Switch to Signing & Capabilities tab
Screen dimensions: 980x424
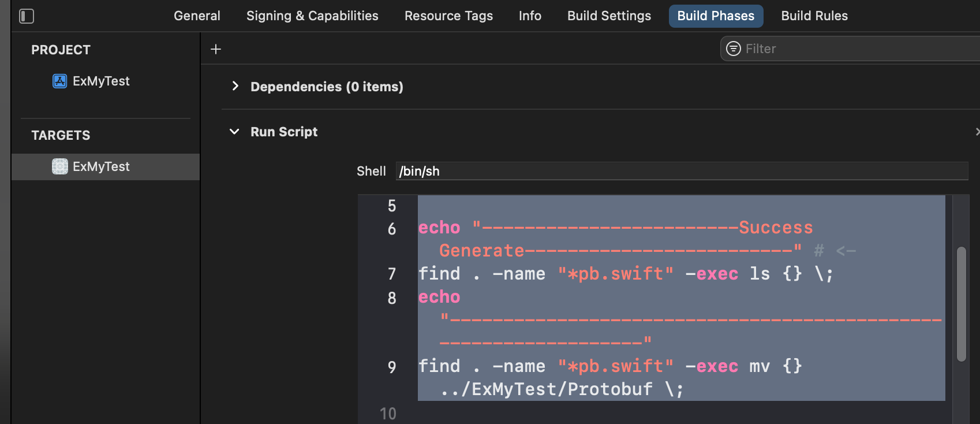click(x=312, y=16)
